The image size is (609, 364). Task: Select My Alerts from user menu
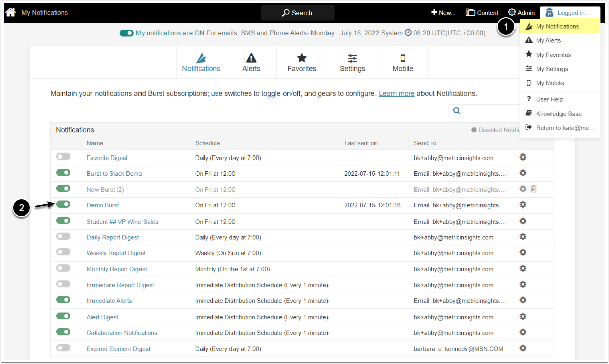[x=548, y=40]
